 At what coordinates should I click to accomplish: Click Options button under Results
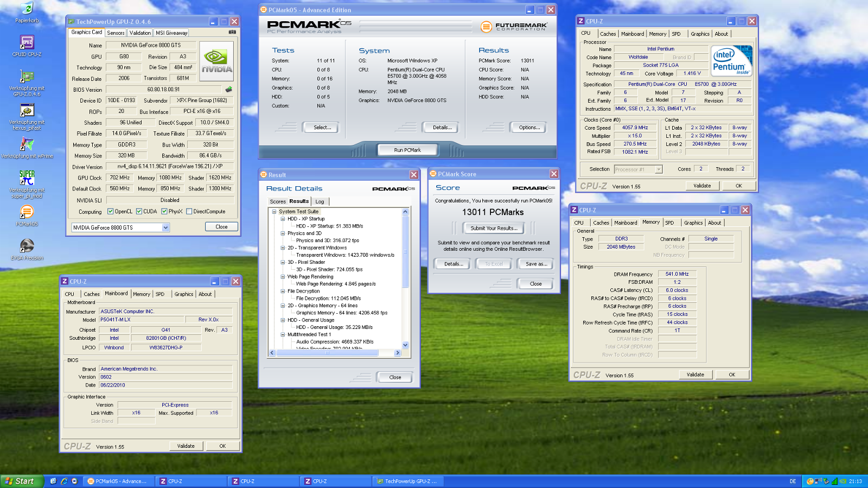529,128
